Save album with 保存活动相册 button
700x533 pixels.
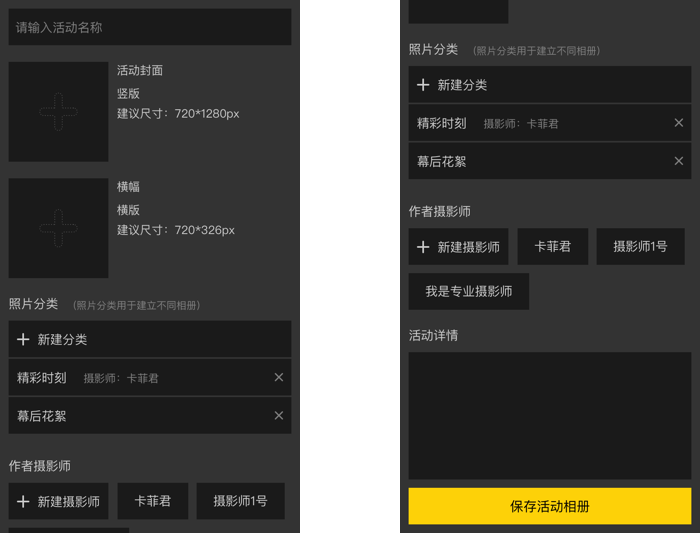click(x=550, y=506)
